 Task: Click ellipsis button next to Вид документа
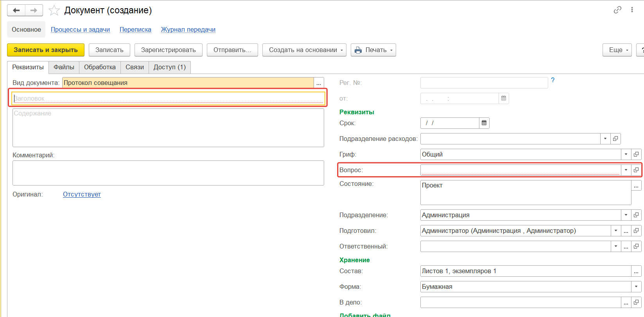click(x=319, y=83)
